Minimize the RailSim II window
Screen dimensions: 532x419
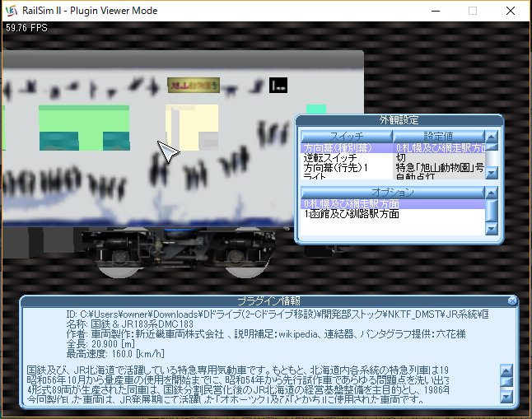436,11
